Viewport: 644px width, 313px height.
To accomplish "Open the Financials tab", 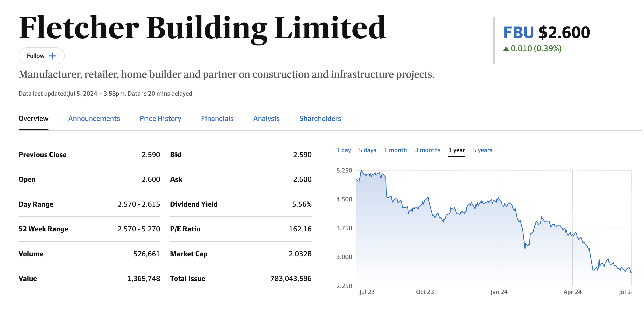I will point(217,118).
